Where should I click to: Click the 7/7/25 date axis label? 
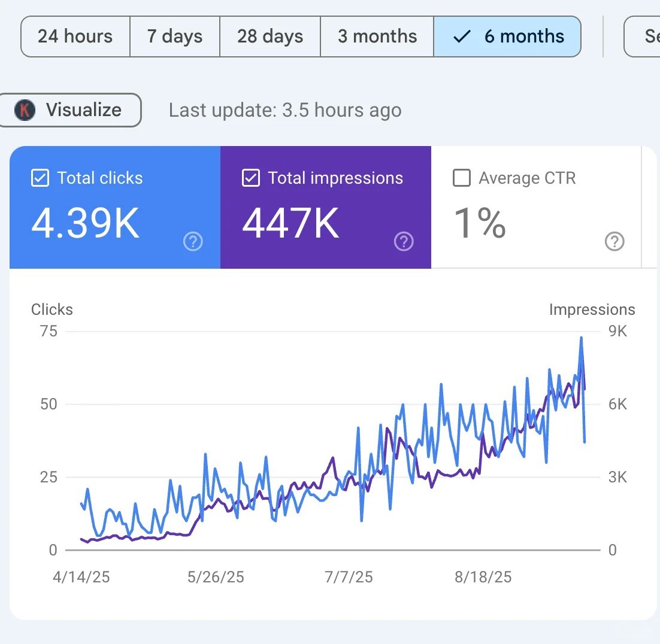[x=349, y=577]
